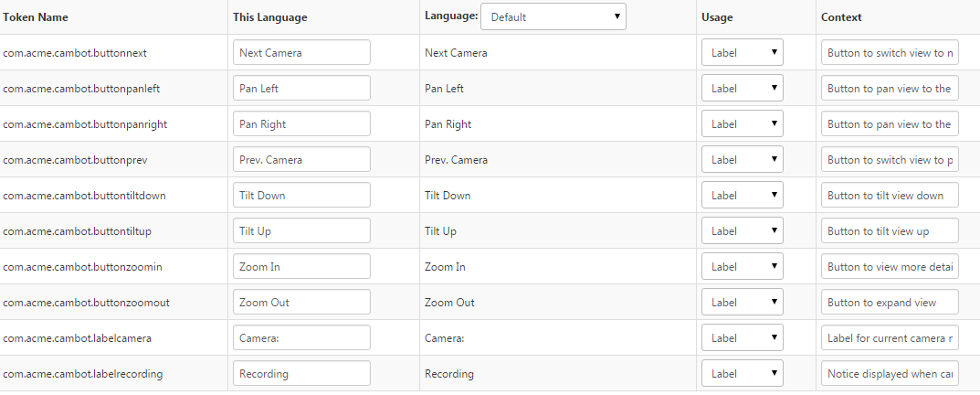
Task: Click the Pan Left translation field
Action: coord(301,88)
